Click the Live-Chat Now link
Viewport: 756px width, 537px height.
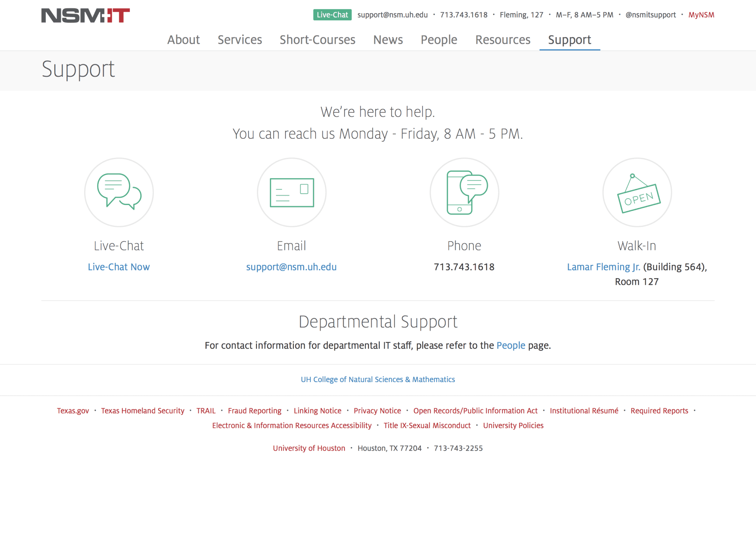[119, 267]
